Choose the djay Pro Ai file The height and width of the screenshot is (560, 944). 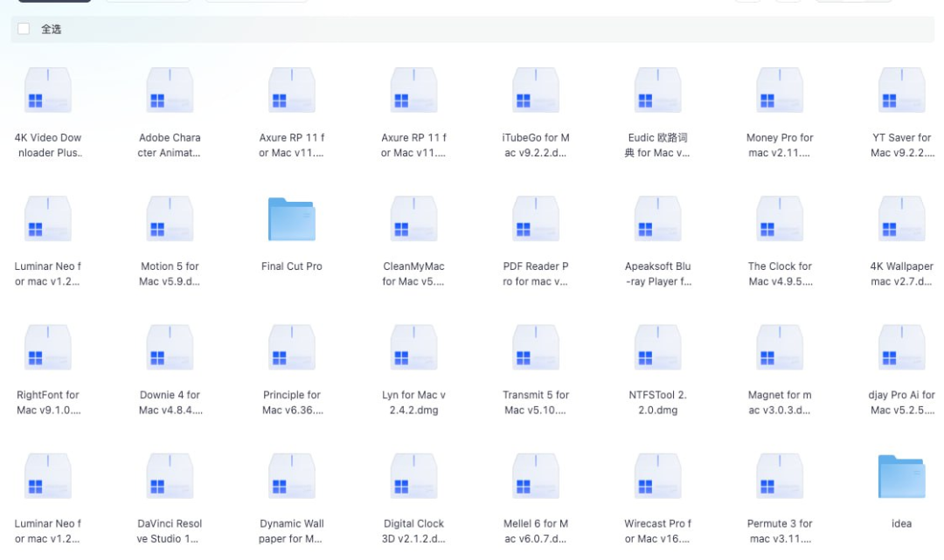(x=901, y=348)
